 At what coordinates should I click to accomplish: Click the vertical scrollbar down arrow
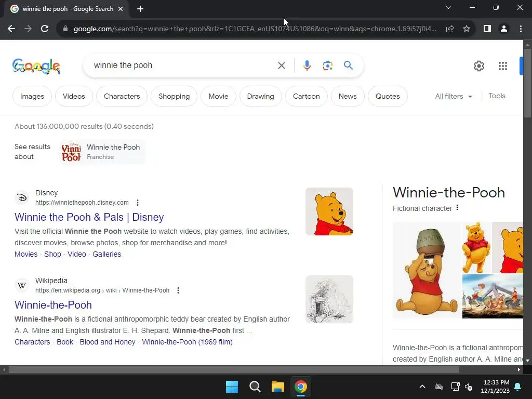click(527, 361)
